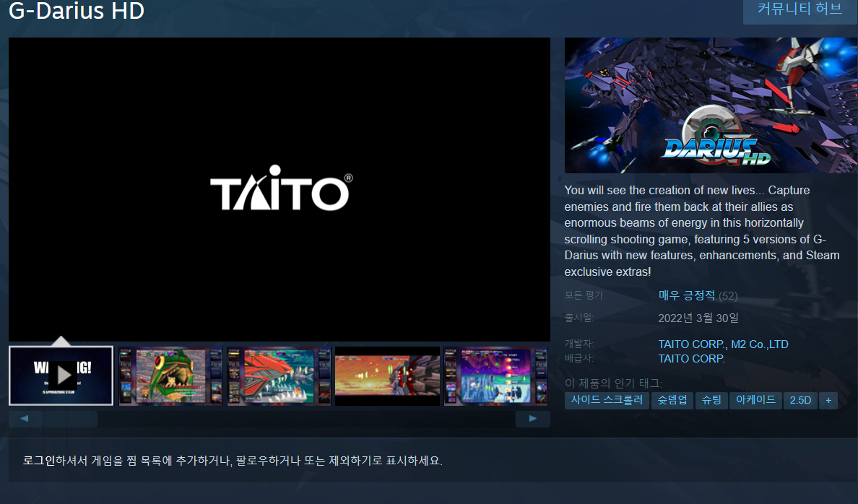The image size is (858, 504).
Task: Click the release date 2022년 3월 30일
Action: pyautogui.click(x=698, y=318)
